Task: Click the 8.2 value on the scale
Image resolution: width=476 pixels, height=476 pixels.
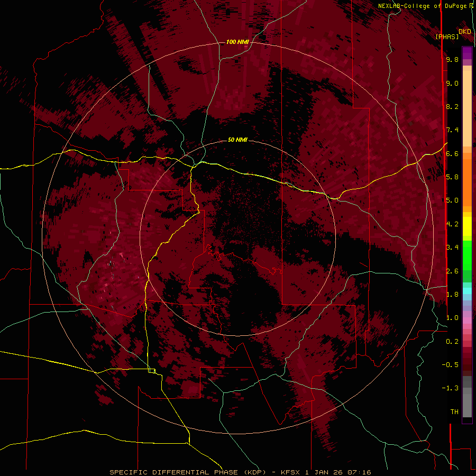Action: pyautogui.click(x=452, y=106)
